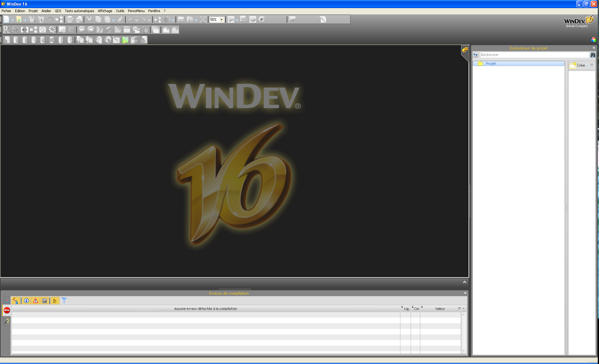Click the magnifier map icon in third toolbar
This screenshot has width=599, height=364.
point(125,40)
